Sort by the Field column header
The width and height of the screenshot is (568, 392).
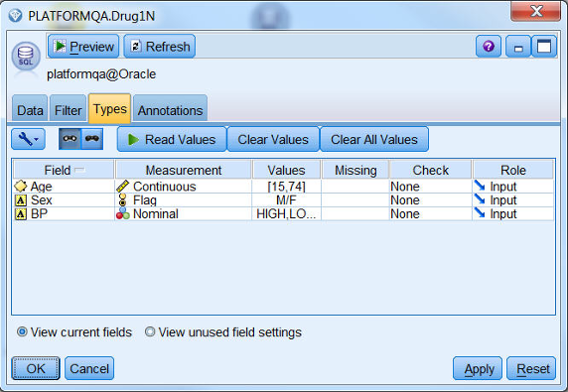pos(64,170)
